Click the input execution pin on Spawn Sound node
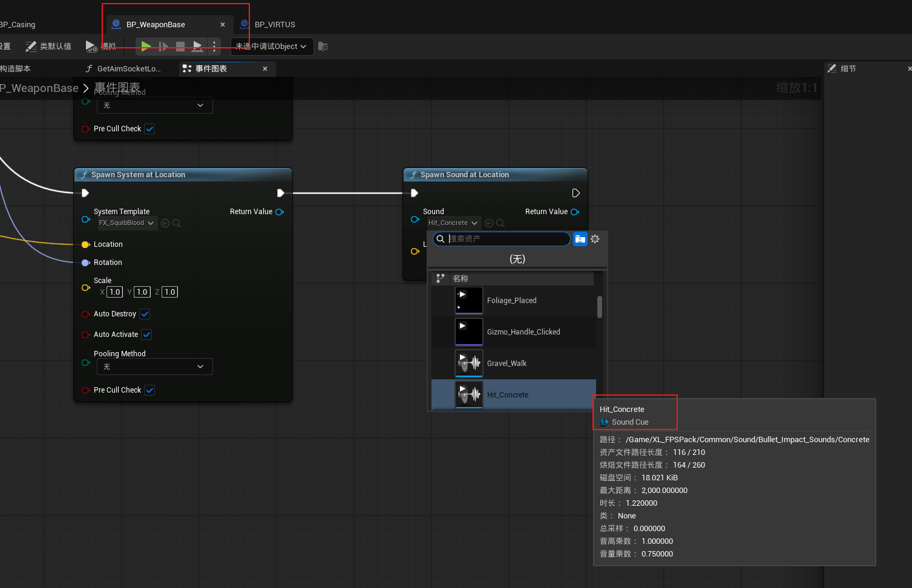Screen dimensions: 912x588 tap(415, 193)
